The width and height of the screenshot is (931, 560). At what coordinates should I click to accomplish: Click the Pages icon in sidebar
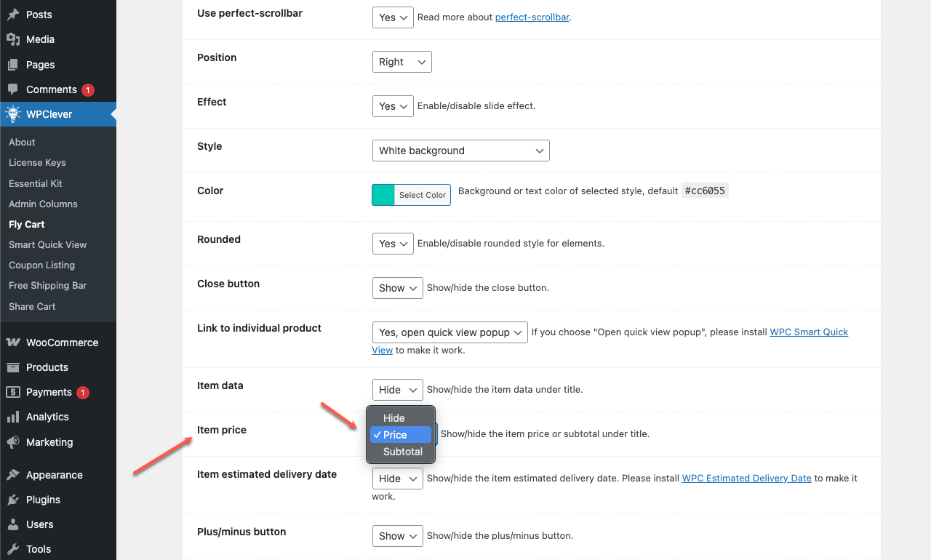[13, 65]
